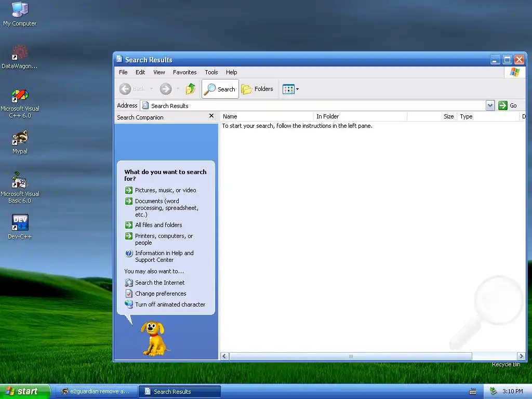The image size is (532, 399).
Task: Expand the Forward history dropdown arrow
Action: (178, 89)
